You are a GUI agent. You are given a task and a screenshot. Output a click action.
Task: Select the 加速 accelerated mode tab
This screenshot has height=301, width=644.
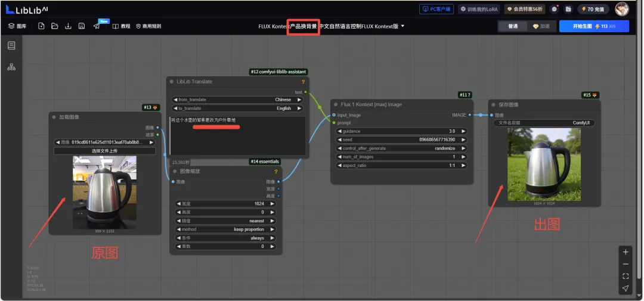[541, 26]
